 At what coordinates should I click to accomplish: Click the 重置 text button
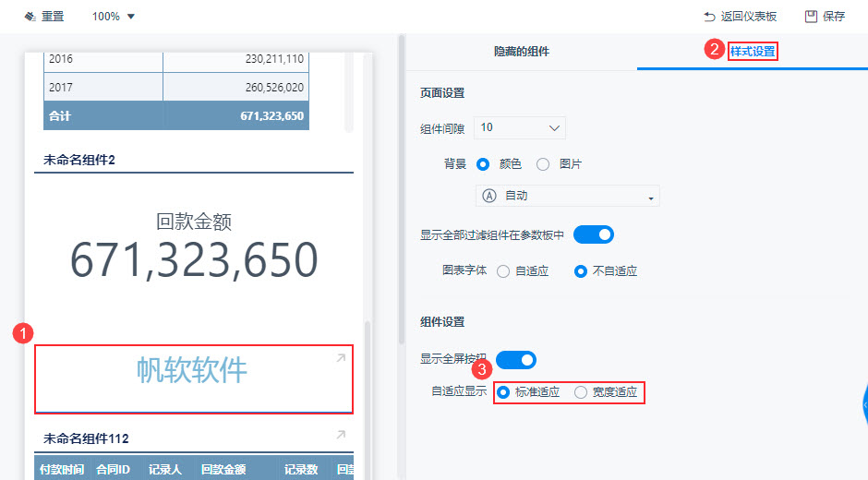[x=53, y=17]
